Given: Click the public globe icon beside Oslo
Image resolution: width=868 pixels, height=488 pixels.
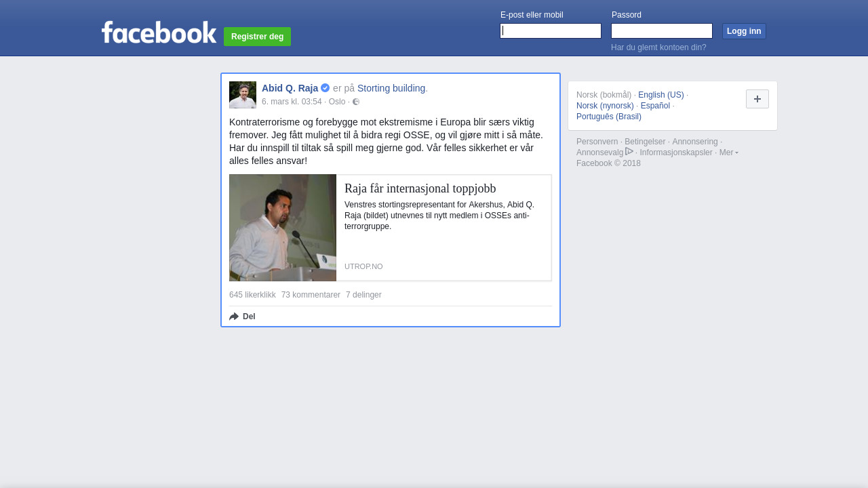Looking at the screenshot, I should pyautogui.click(x=356, y=102).
